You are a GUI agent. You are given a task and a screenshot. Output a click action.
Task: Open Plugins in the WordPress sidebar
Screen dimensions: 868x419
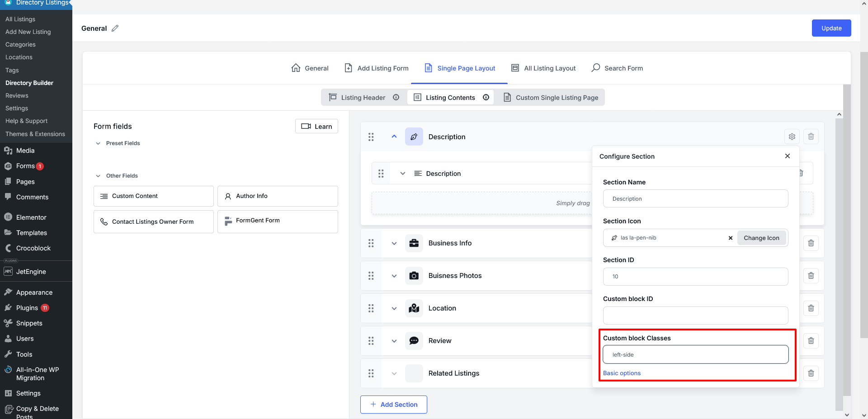click(x=27, y=308)
